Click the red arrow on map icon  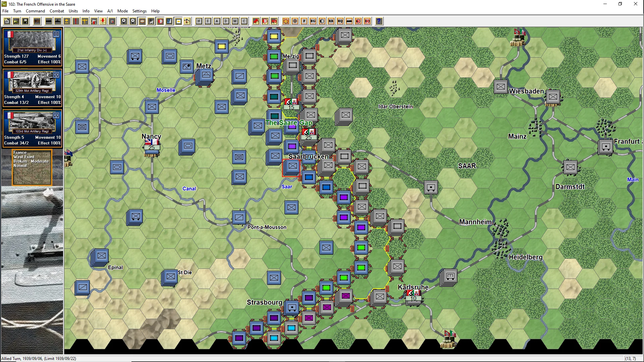256,21
